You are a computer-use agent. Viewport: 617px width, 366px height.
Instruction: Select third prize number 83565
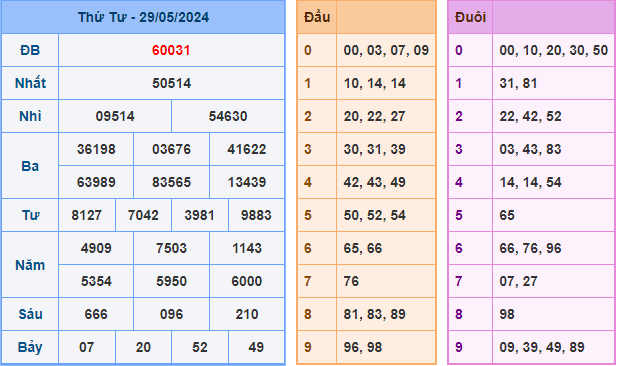tap(172, 182)
